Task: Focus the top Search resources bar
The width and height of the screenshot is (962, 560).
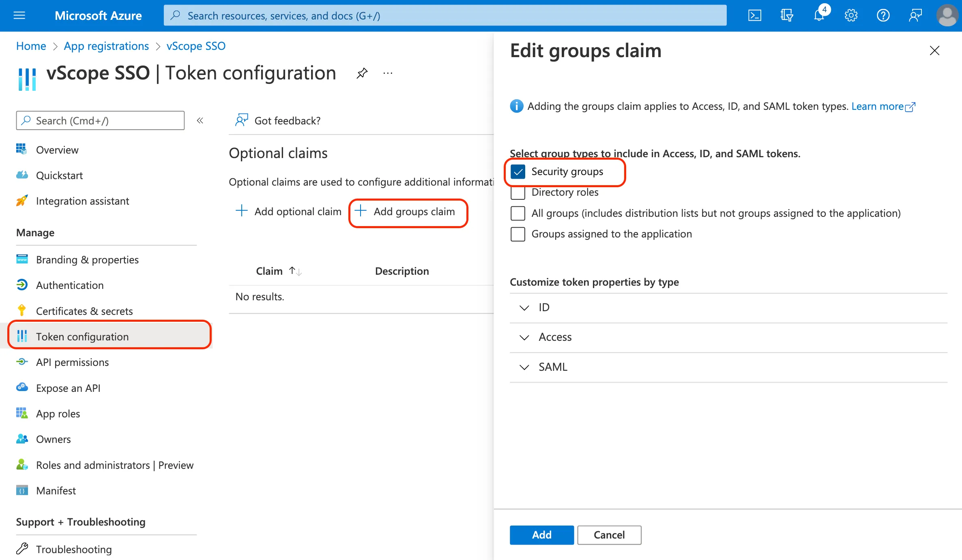Action: tap(445, 15)
